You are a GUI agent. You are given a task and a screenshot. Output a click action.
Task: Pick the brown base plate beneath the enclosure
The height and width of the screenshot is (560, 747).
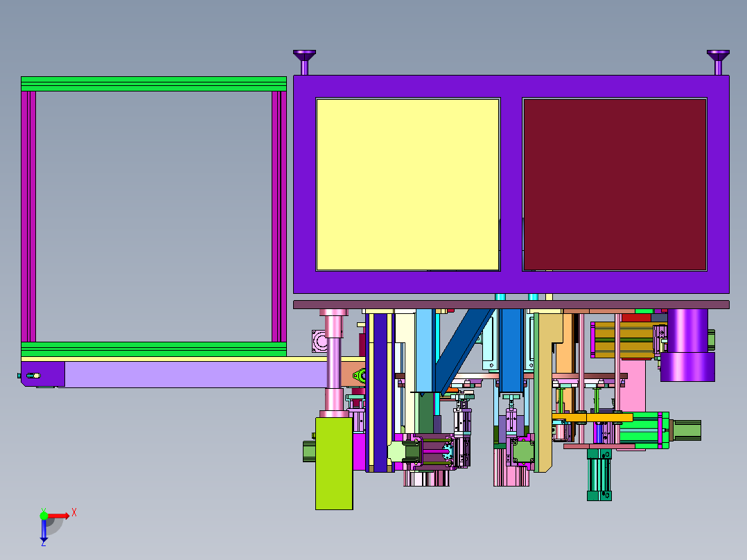coord(511,304)
